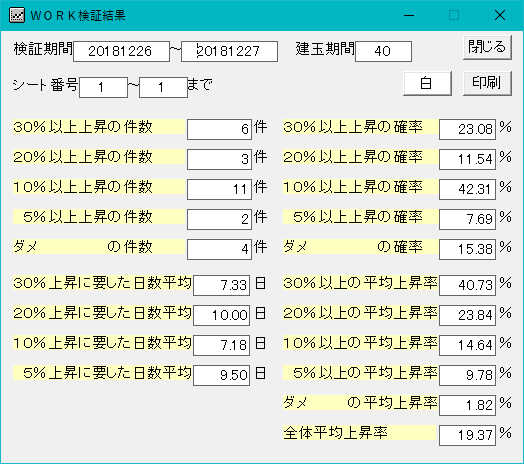Click the 30%上昇に要した日数平均 label
This screenshot has height=464, width=524.
[103, 283]
